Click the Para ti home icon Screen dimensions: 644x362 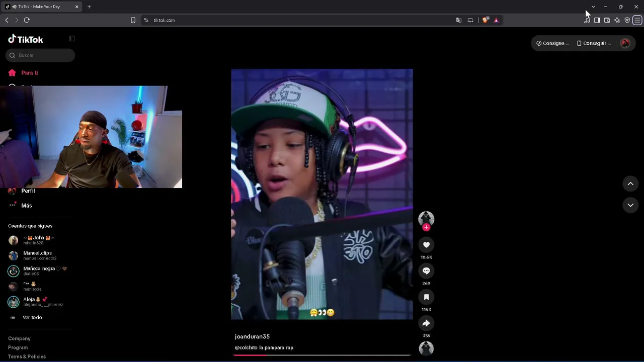[12, 73]
